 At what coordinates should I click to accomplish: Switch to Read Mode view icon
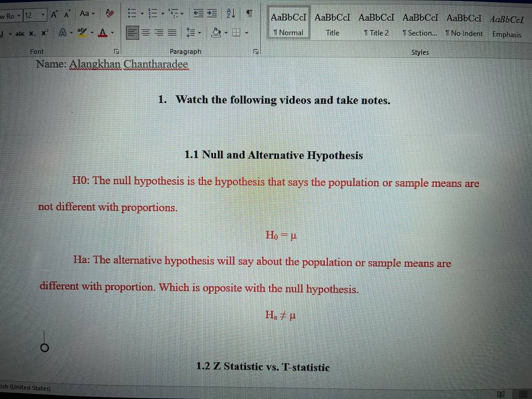tap(500, 394)
